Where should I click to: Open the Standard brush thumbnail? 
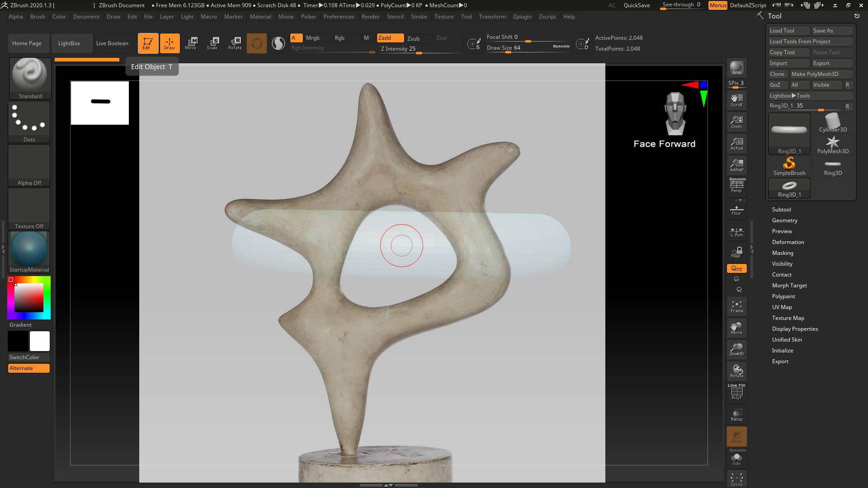pyautogui.click(x=30, y=78)
